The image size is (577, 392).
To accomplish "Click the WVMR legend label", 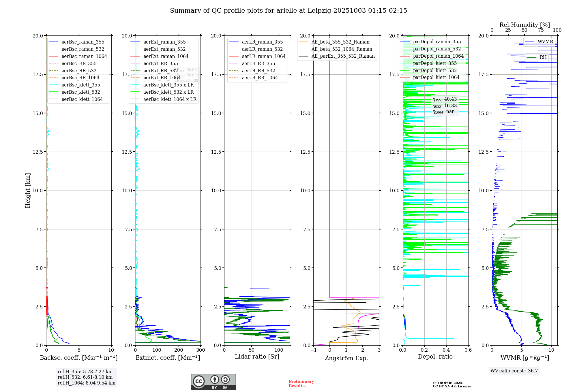I will (545, 42).
